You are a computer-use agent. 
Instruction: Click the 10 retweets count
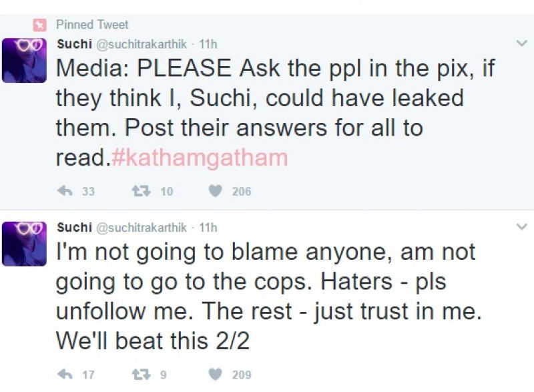click(166, 192)
